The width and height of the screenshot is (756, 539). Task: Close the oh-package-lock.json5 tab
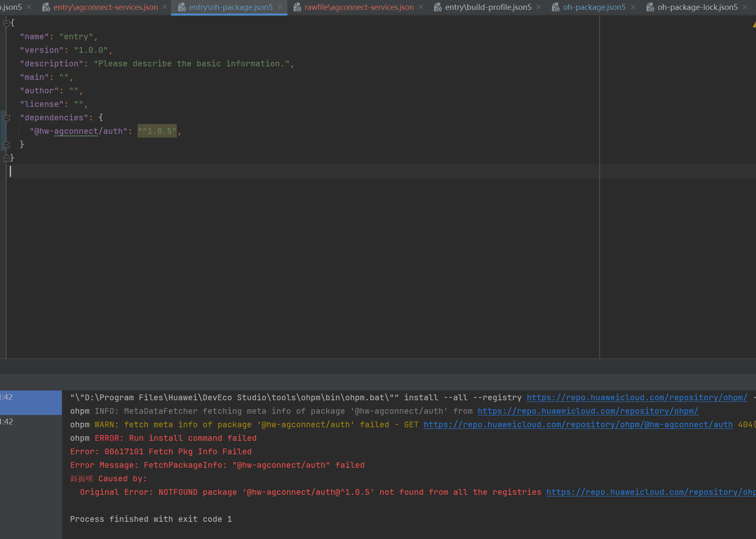tap(745, 7)
